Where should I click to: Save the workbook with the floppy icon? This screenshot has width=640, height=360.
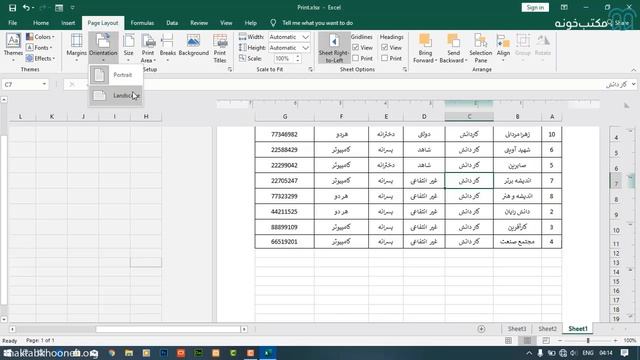[12, 8]
